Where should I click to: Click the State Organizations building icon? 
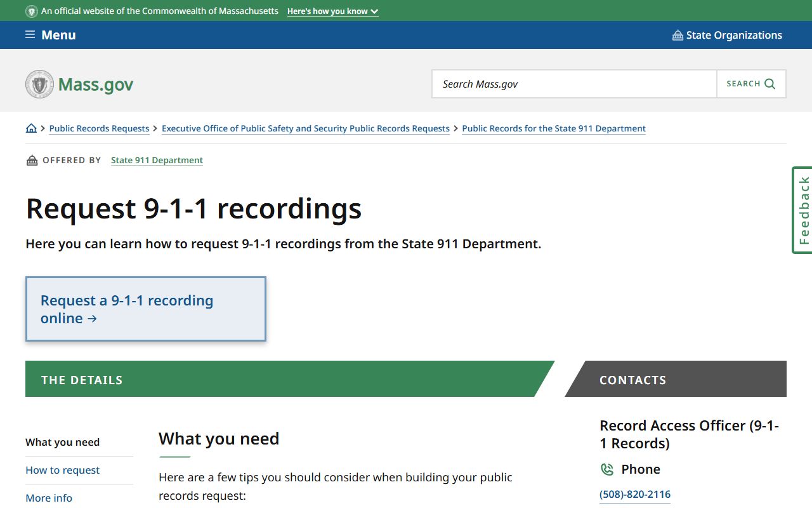[x=678, y=35]
